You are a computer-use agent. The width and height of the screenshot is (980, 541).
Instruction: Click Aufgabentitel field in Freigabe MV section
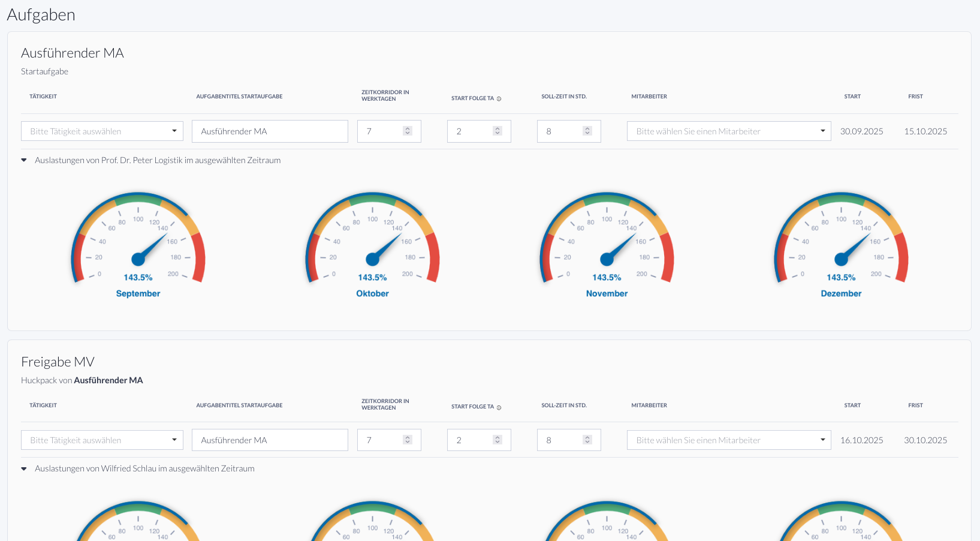(x=270, y=440)
